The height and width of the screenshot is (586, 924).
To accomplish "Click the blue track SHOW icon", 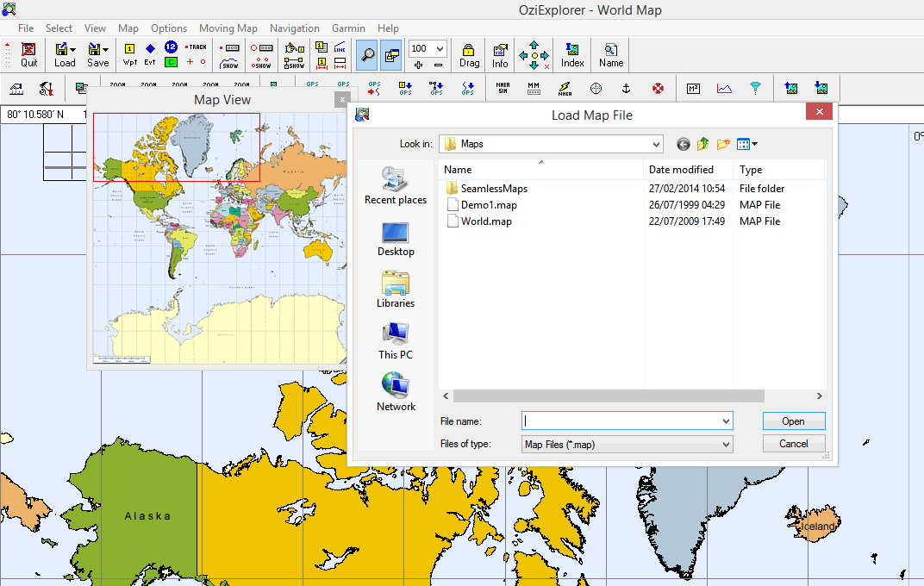I will point(228,62).
